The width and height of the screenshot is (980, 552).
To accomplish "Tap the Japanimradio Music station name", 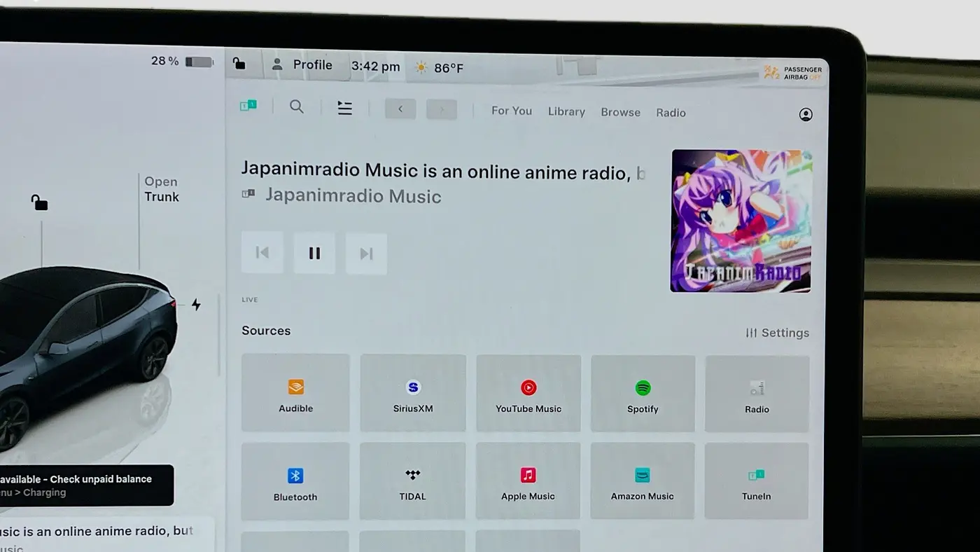I will click(x=353, y=195).
